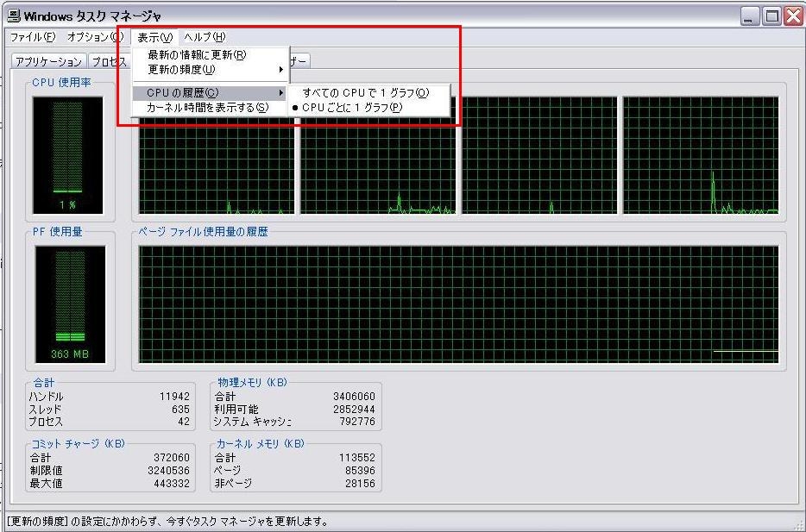The image size is (806, 532).
Task: Click 最大値 value 443332
Action: 171,483
